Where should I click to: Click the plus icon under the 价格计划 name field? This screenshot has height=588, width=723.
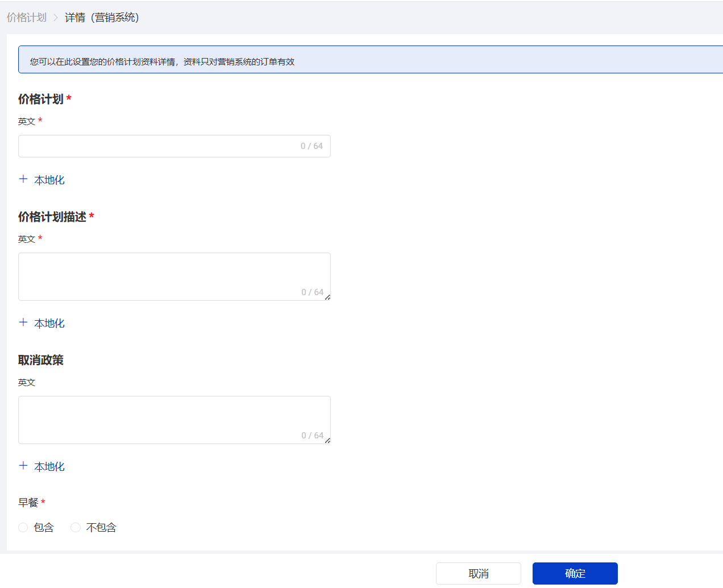23,179
